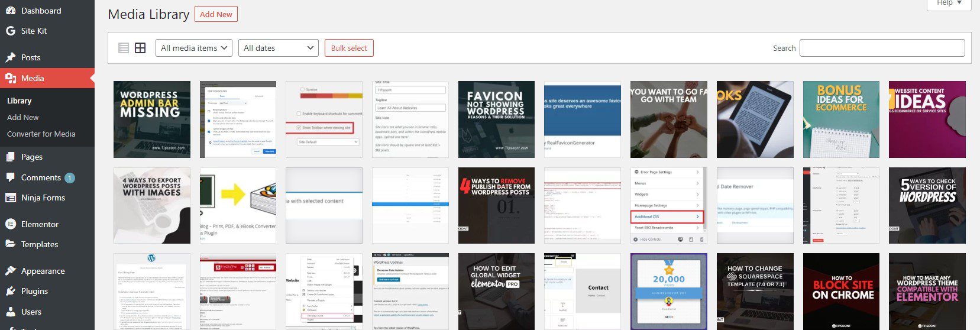
Task: Click the Users person icon
Action: tap(10, 312)
